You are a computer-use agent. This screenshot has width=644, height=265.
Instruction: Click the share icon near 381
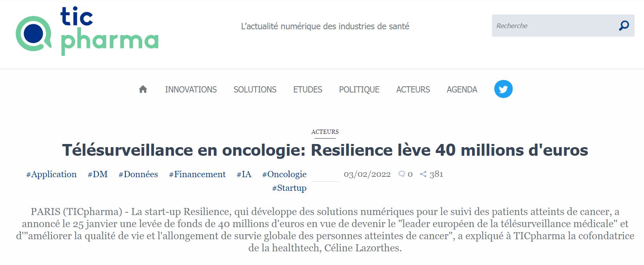point(423,174)
